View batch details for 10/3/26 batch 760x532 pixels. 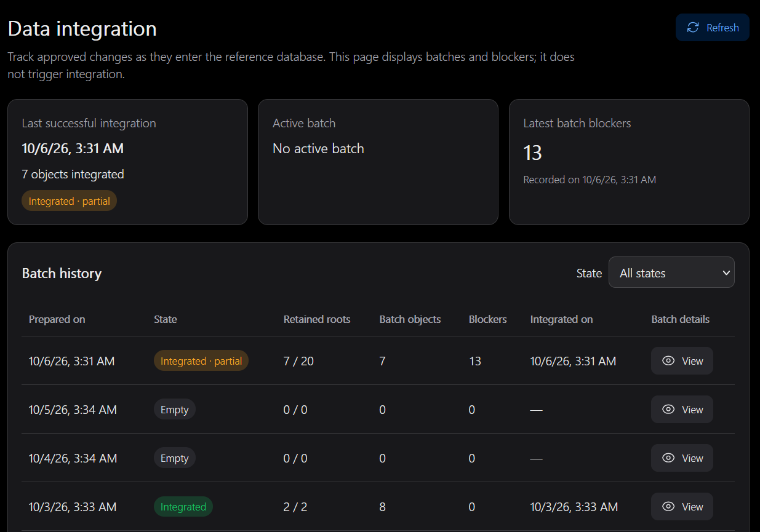coord(682,507)
